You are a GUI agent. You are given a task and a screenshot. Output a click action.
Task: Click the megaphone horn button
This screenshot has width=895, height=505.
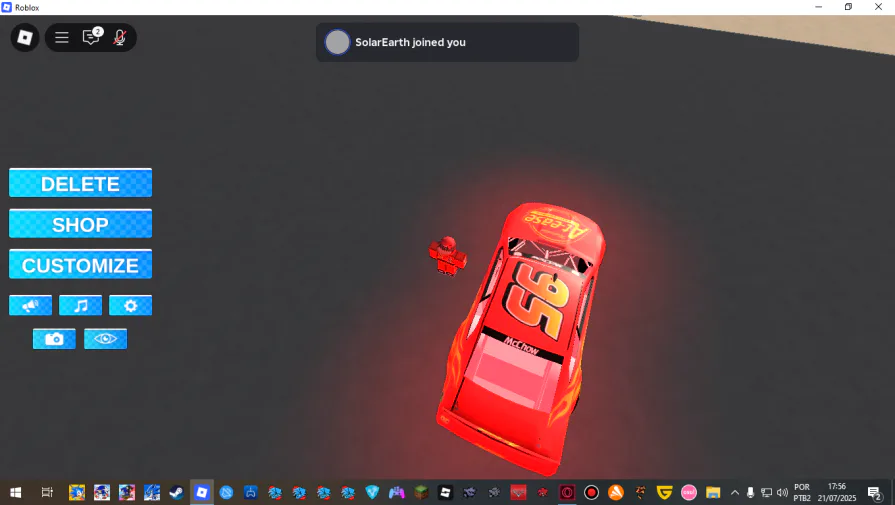[x=30, y=305]
